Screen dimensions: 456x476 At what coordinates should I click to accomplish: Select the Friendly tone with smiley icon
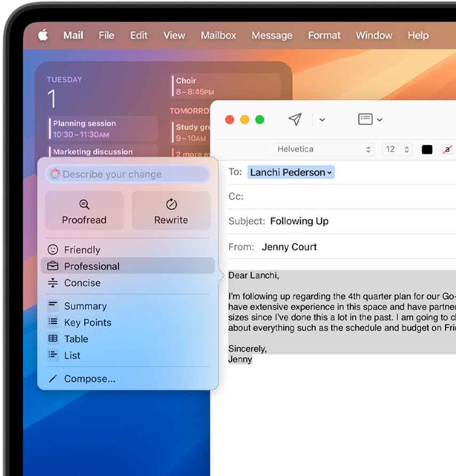(x=82, y=249)
